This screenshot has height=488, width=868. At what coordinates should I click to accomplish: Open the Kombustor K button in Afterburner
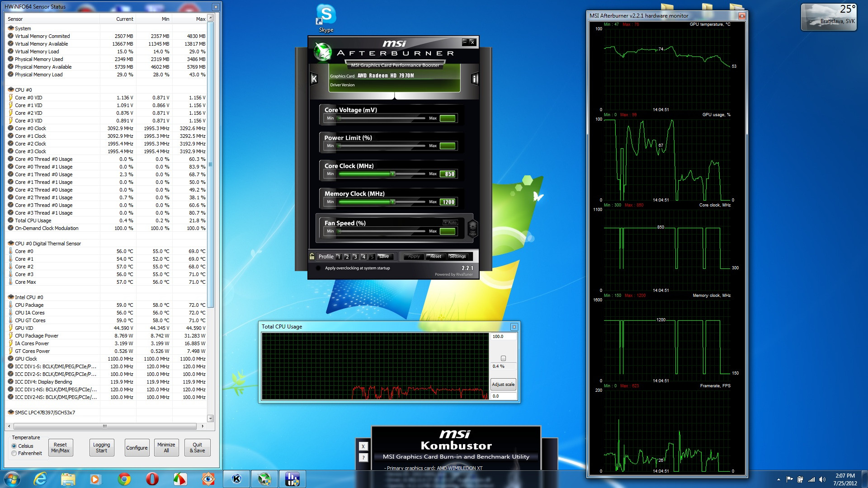pyautogui.click(x=314, y=79)
